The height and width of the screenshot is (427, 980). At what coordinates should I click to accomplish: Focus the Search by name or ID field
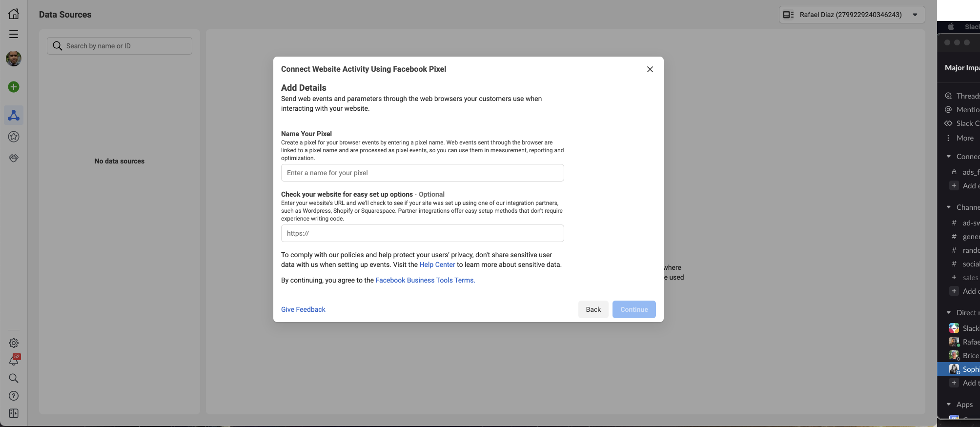pyautogui.click(x=120, y=46)
